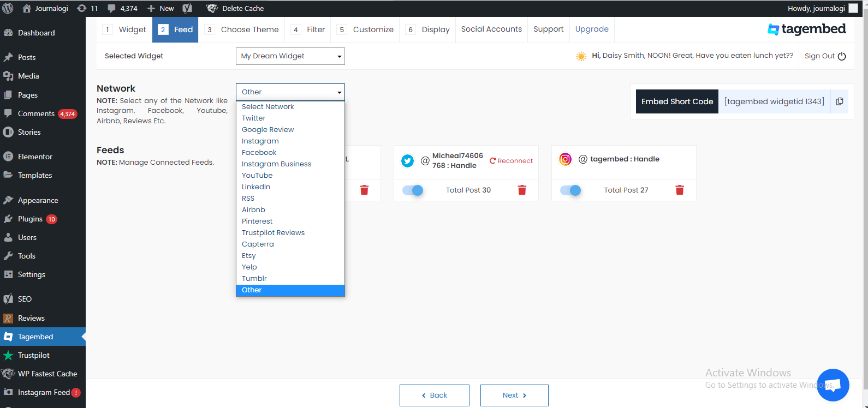This screenshot has height=408, width=868.
Task: Choose Google Review from the network list
Action: pyautogui.click(x=290, y=130)
